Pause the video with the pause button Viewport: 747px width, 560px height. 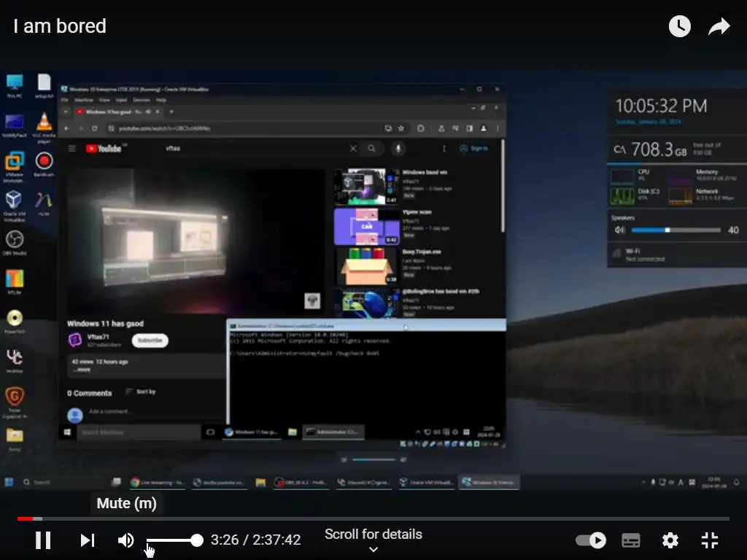43,540
